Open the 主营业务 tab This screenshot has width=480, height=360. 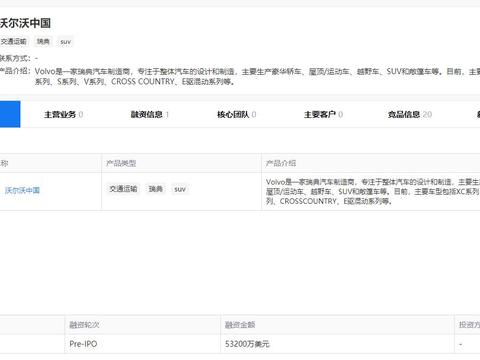pyautogui.click(x=63, y=114)
